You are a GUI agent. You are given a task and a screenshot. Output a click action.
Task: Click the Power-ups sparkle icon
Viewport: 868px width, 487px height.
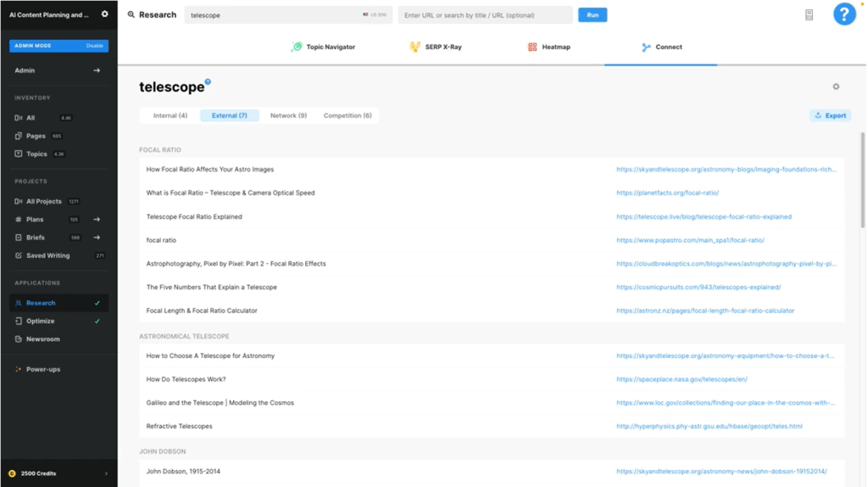point(19,370)
